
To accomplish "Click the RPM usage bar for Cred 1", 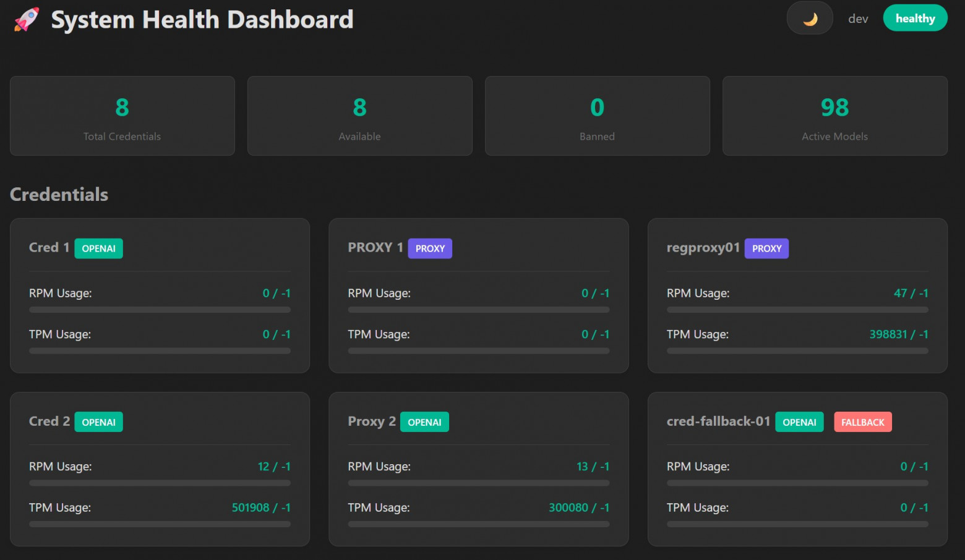I will tap(160, 310).
